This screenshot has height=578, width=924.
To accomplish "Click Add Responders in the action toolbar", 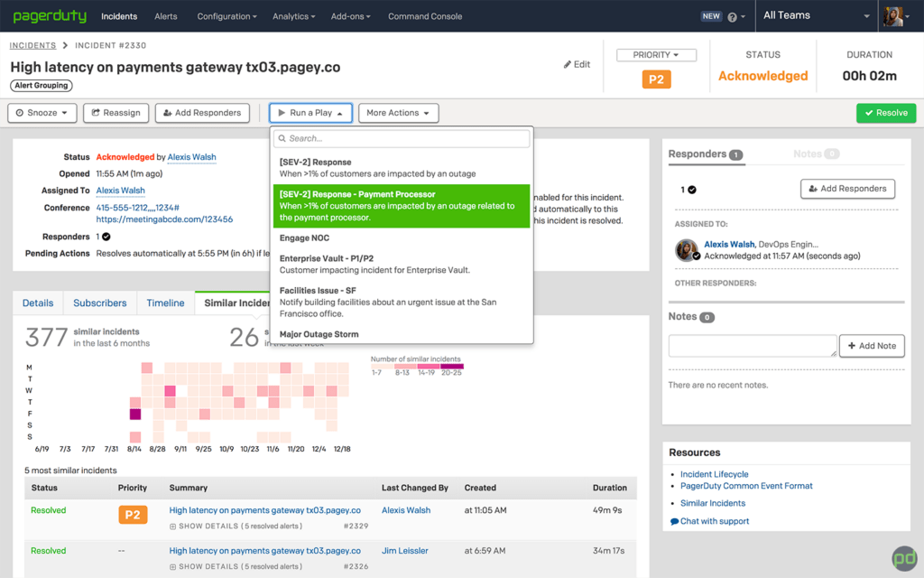I will tap(202, 113).
